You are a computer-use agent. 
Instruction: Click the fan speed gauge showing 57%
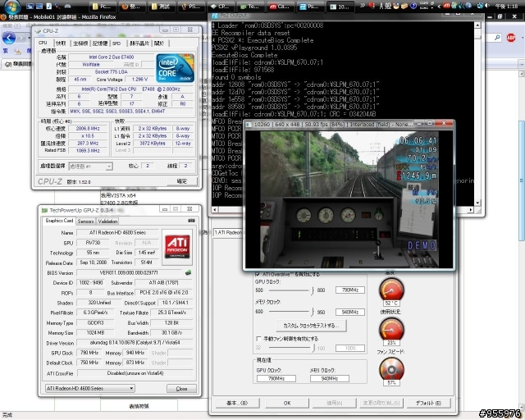390,371
